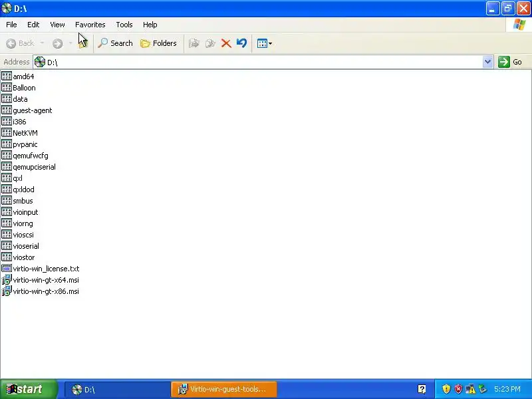532x399 pixels.
Task: Open the Edit menu
Action: 33,25
